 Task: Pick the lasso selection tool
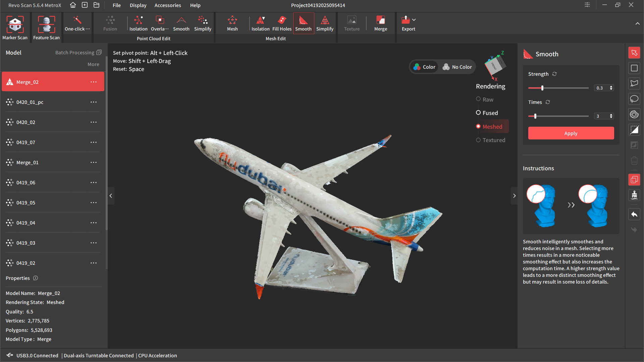coord(634,99)
